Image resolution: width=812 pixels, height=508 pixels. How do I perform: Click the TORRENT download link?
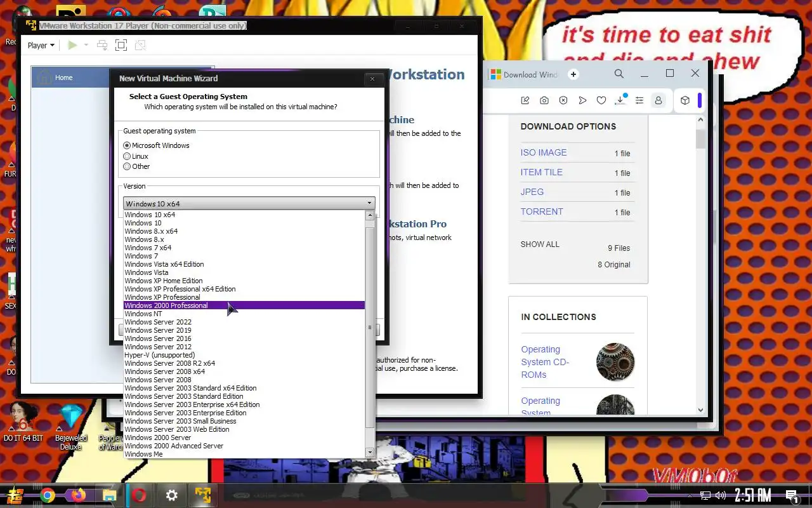[x=542, y=211]
